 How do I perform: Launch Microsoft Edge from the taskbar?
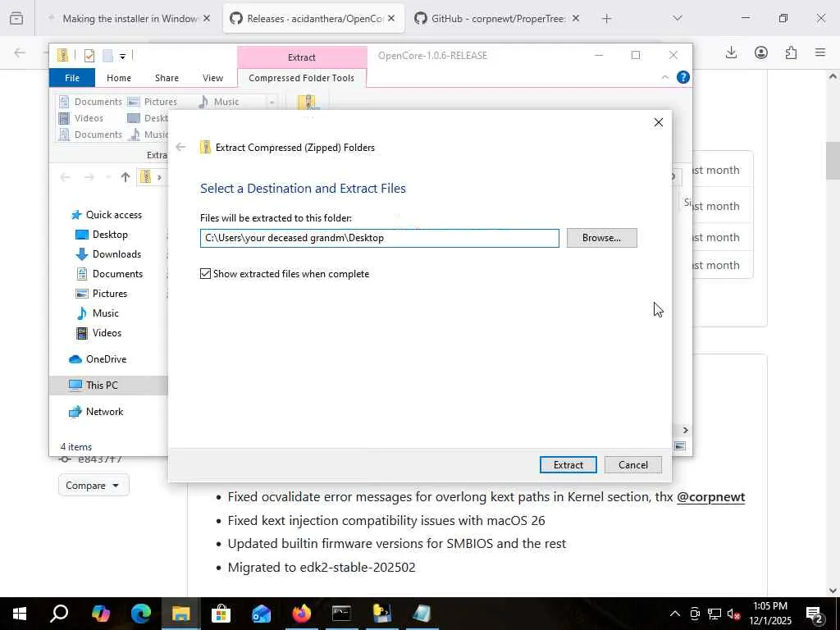point(140,614)
